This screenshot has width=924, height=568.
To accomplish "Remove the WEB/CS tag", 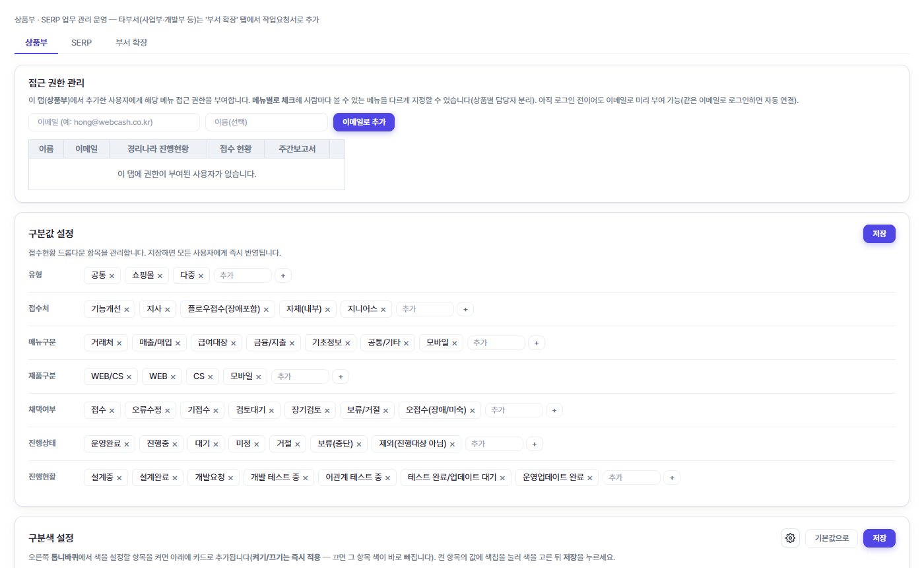I will pos(129,376).
